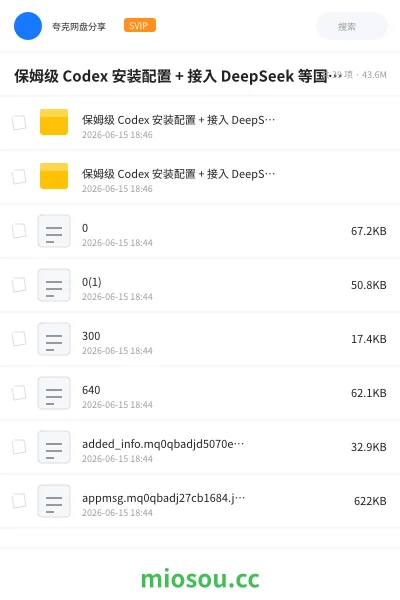Viewport: 400px width, 600px height.
Task: Focus the 搜索 search field
Action: pyautogui.click(x=352, y=26)
